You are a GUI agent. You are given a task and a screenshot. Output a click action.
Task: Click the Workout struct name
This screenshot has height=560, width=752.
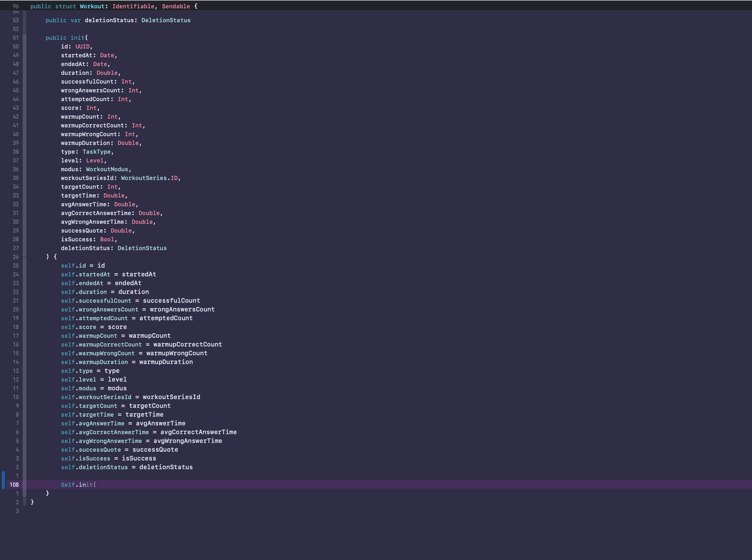[x=91, y=6]
